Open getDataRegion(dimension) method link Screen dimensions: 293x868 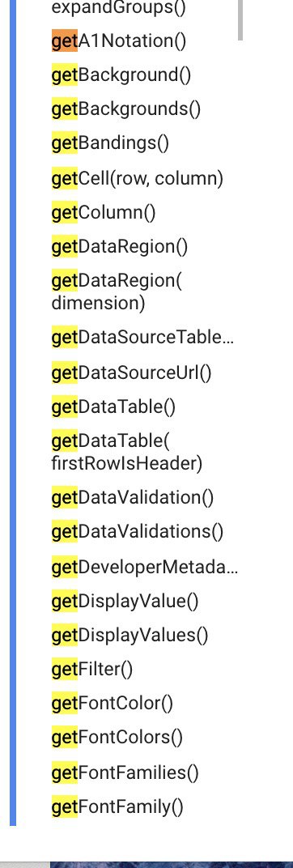117,291
